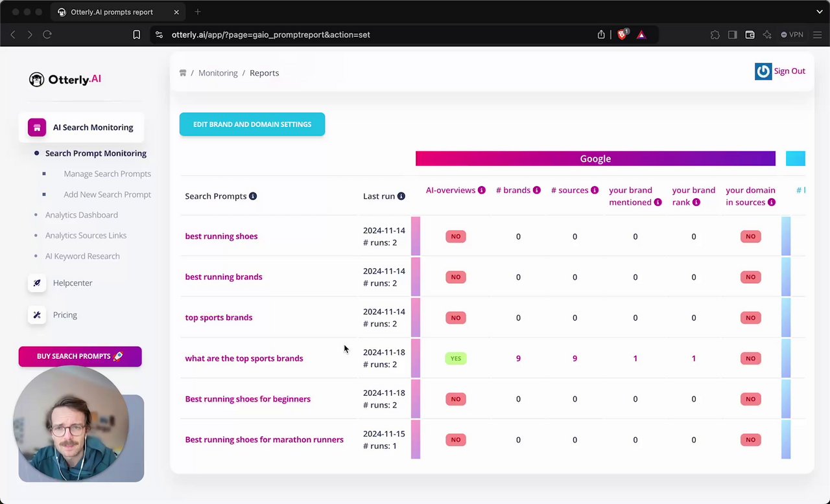
Task: Click the Last run column header
Action: pyautogui.click(x=379, y=196)
